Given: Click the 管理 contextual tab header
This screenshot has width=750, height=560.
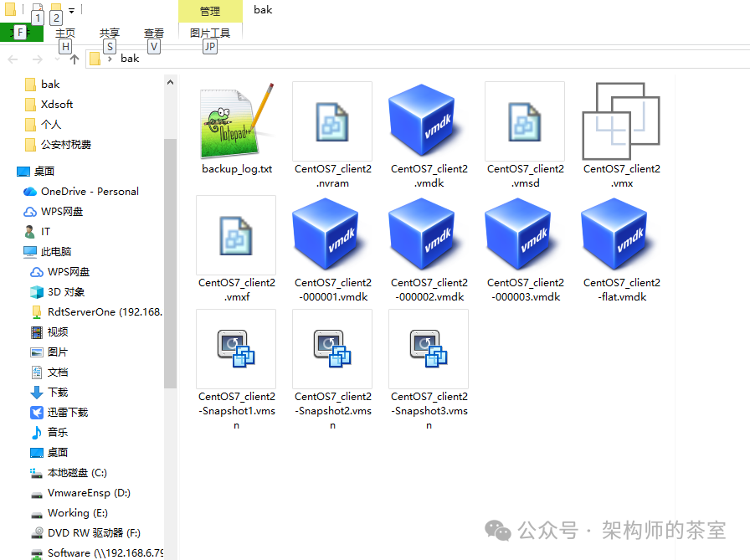Looking at the screenshot, I should click(210, 11).
